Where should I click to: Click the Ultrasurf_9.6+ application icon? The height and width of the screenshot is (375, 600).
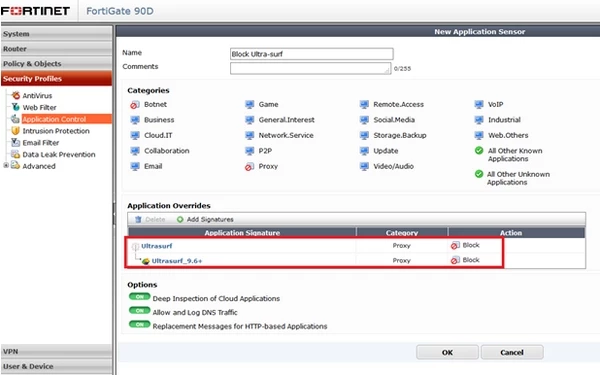tap(145, 261)
